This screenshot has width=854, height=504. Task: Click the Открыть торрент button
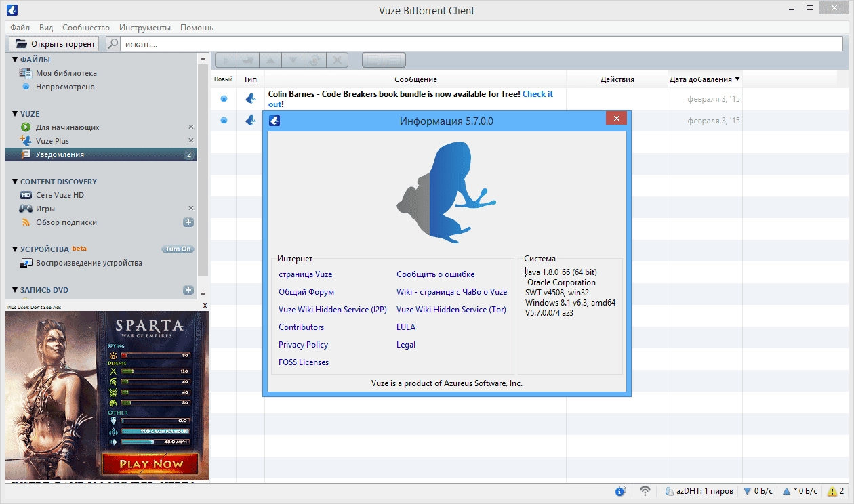coord(54,44)
